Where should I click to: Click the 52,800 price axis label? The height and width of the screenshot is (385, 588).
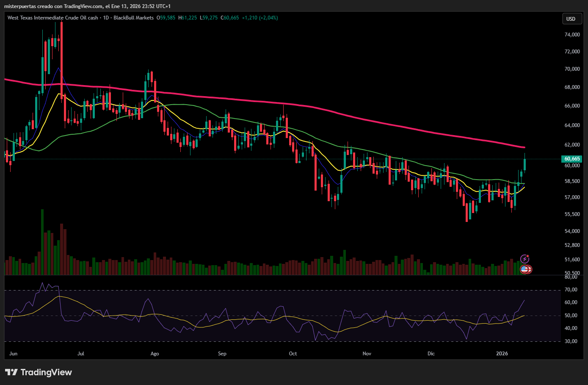[x=572, y=245]
